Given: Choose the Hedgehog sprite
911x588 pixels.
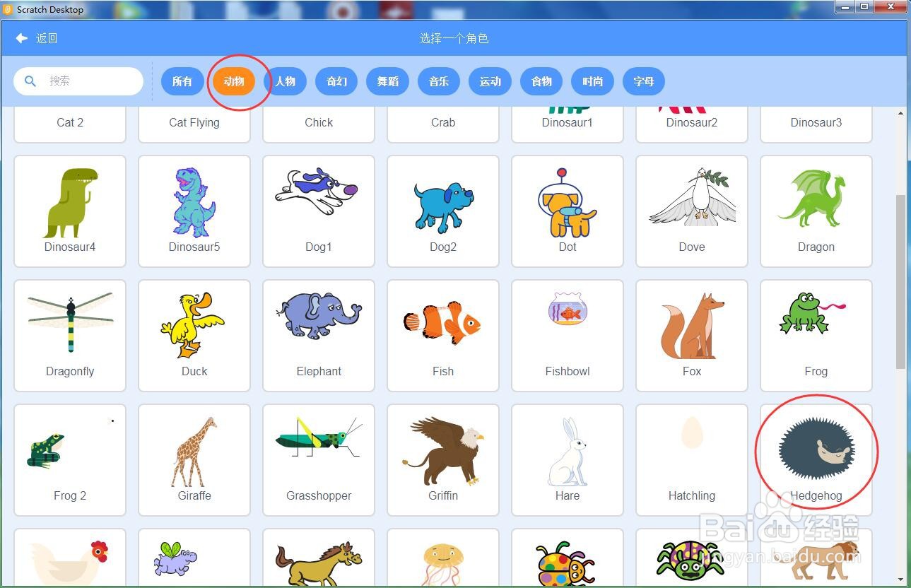Looking at the screenshot, I should point(816,460).
